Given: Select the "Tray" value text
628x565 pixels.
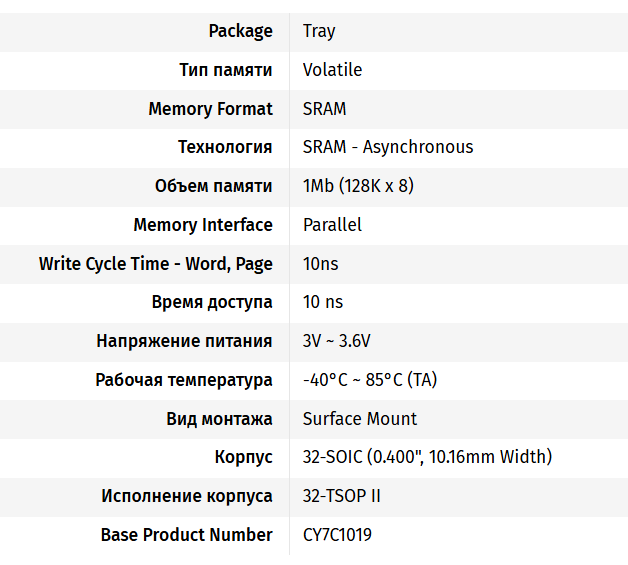Looking at the screenshot, I should point(319,31).
